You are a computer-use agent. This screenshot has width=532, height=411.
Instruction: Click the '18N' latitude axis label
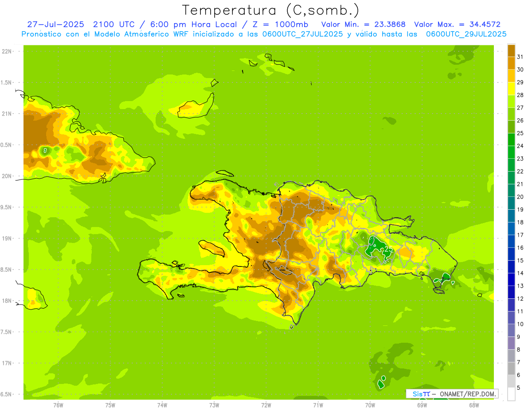[7, 301]
